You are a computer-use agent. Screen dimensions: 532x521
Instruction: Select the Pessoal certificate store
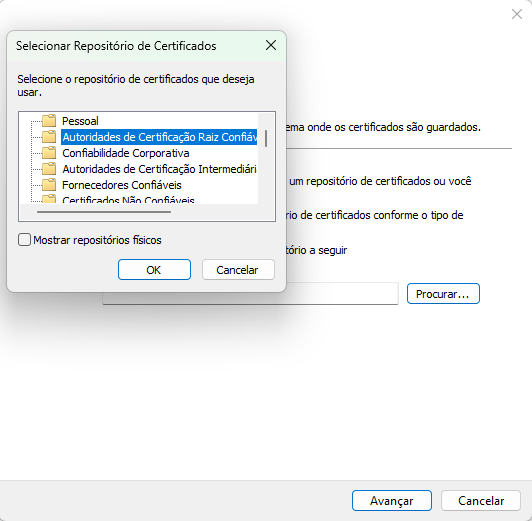[x=80, y=121]
